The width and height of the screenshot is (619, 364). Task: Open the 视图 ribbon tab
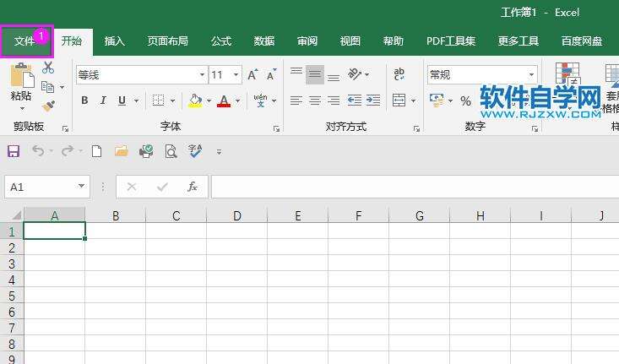pos(350,41)
